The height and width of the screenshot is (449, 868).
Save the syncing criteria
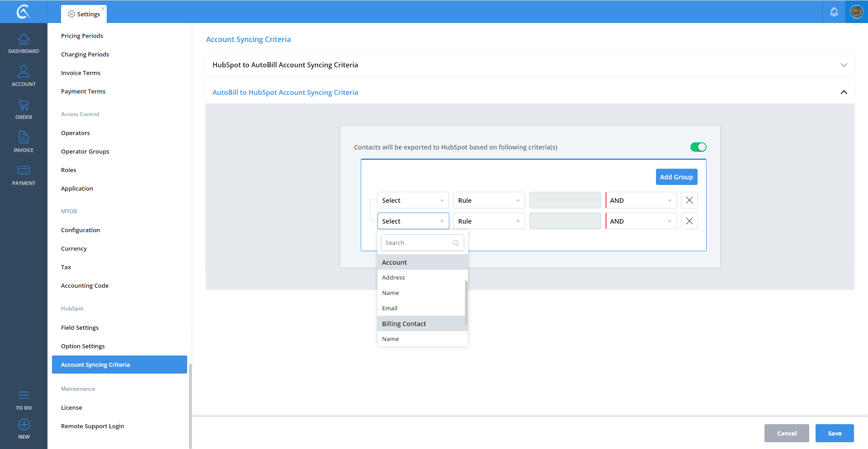834,433
